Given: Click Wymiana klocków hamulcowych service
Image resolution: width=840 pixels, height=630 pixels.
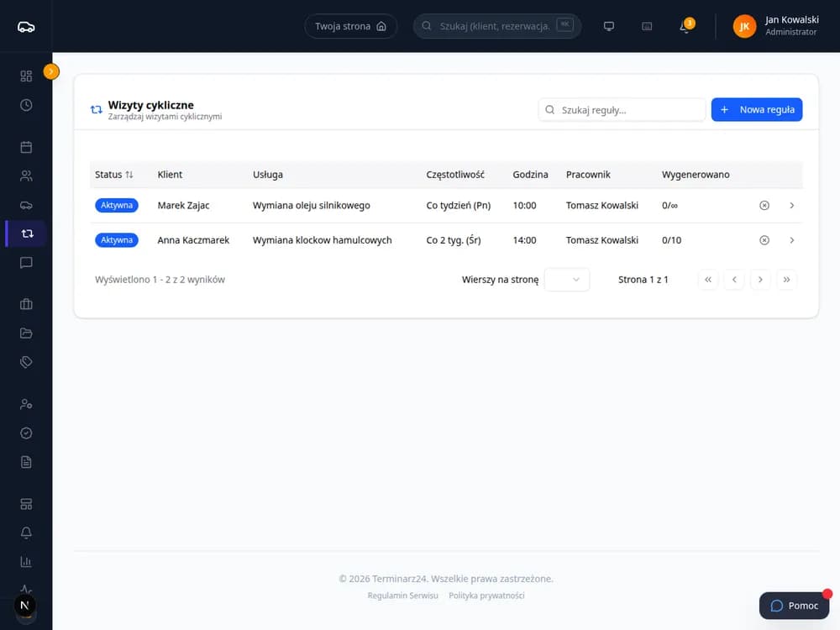Looking at the screenshot, I should pyautogui.click(x=322, y=240).
